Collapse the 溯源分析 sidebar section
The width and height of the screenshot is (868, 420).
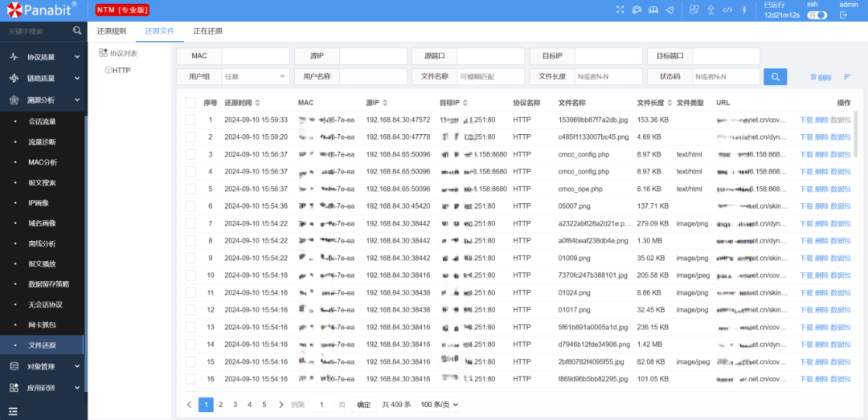pos(77,100)
